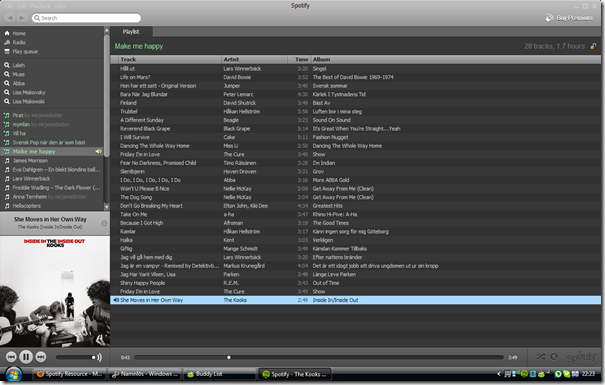Open the saved search for Abba
605x385 pixels.
[x=19, y=83]
